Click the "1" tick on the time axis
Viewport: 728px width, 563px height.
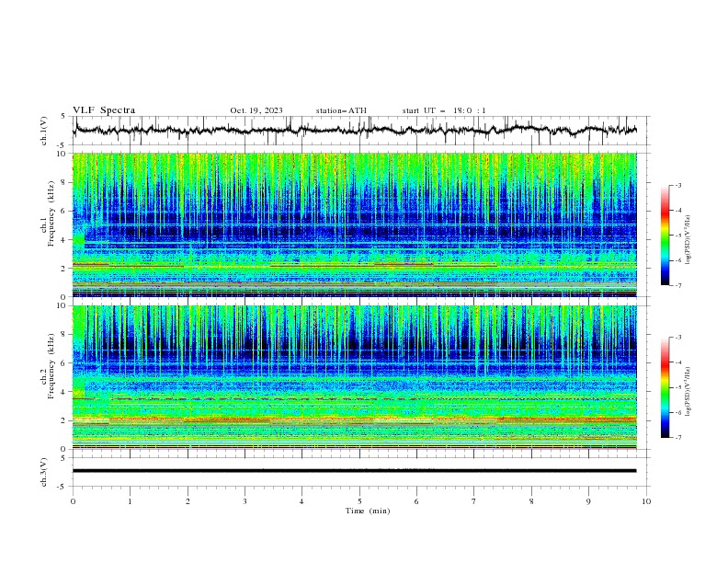tap(130, 501)
